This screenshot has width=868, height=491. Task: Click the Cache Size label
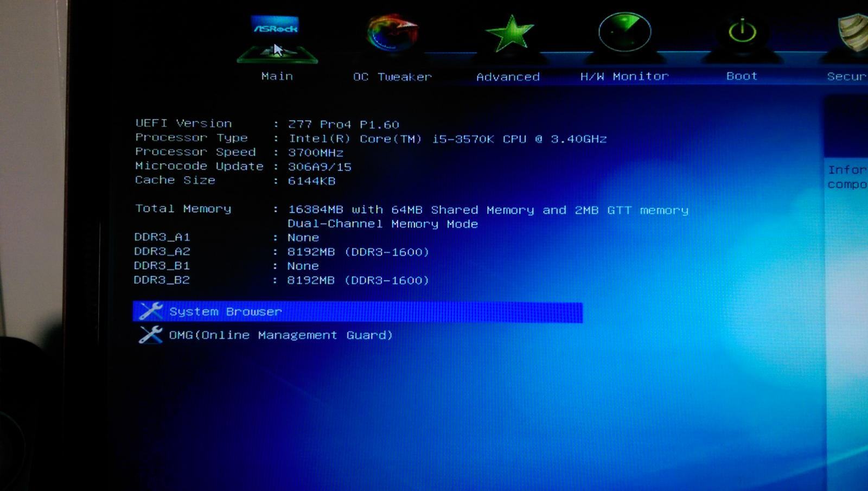pyautogui.click(x=175, y=180)
